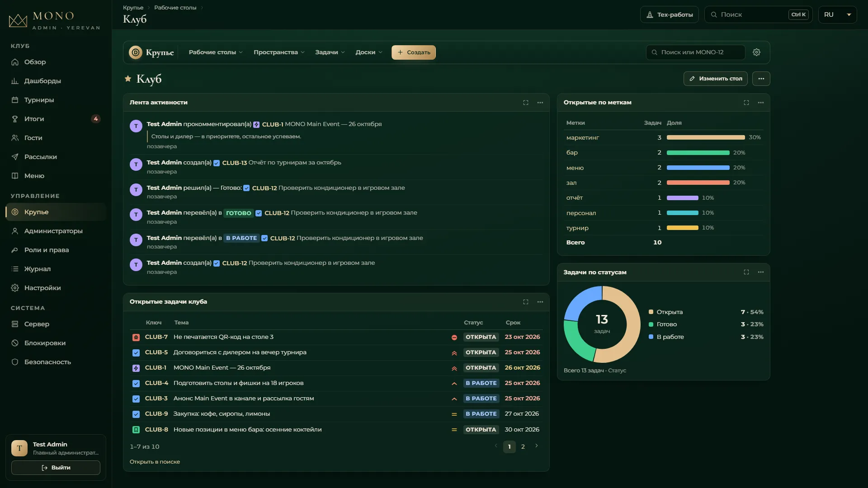
Task: Click the маркетинг share progress bar
Action: tap(706, 137)
